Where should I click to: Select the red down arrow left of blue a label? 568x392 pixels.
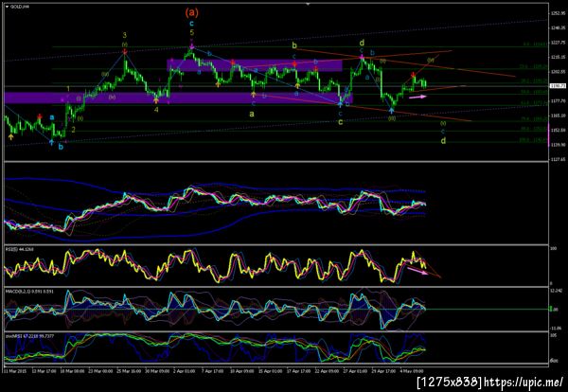pyautogui.click(x=40, y=116)
